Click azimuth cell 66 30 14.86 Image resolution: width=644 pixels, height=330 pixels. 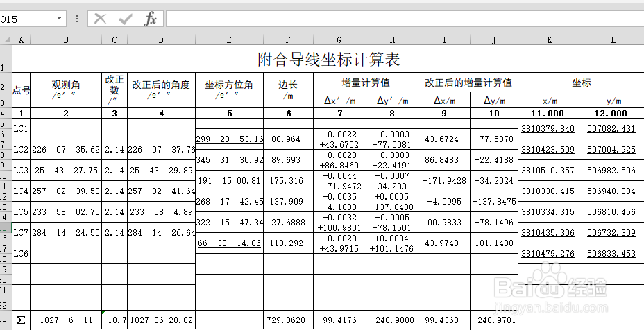[x=229, y=243]
